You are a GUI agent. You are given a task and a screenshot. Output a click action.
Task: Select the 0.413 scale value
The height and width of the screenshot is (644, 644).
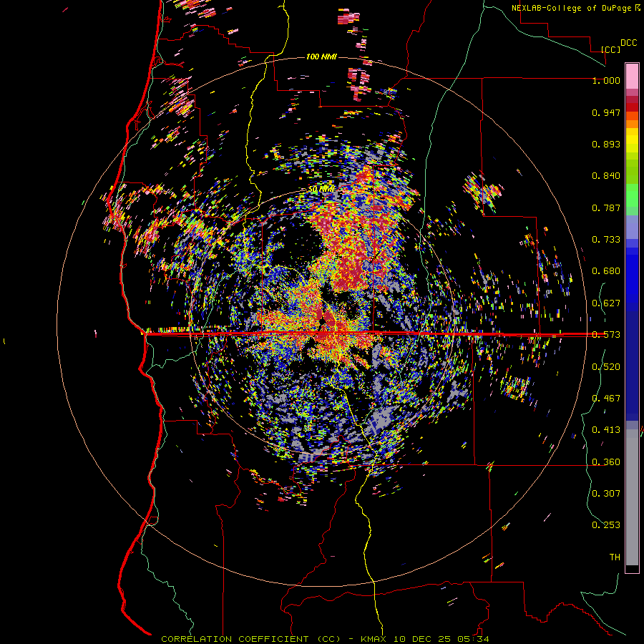(606, 430)
